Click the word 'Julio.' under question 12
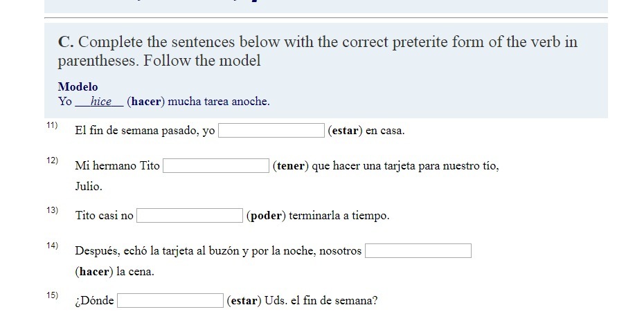This screenshot has width=644, height=314. (x=89, y=187)
